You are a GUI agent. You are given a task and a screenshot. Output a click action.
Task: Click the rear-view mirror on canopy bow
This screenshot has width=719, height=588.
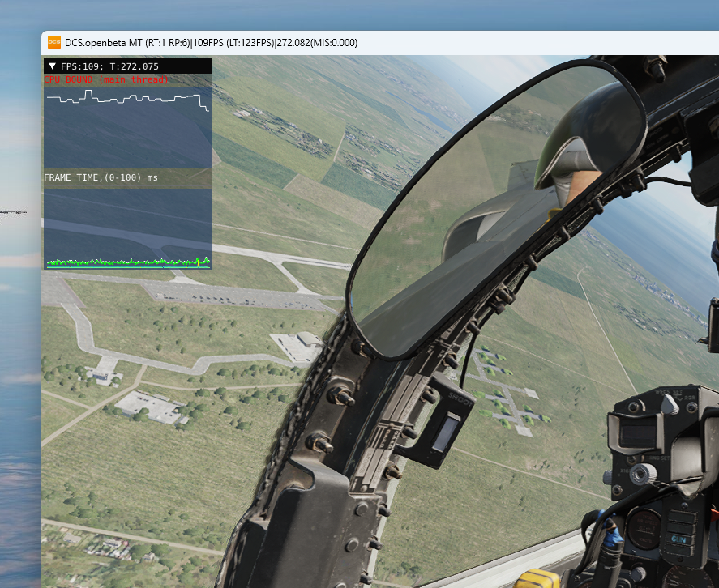495,208
